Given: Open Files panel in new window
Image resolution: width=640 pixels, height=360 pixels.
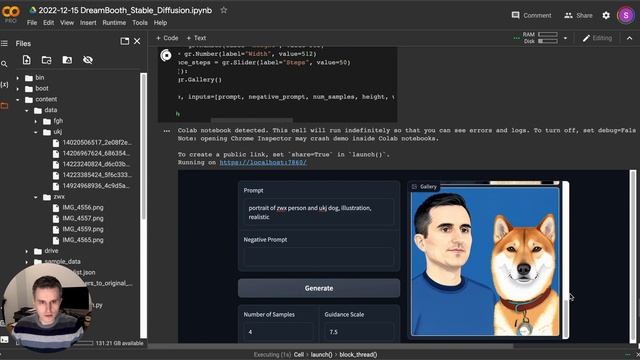Looking at the screenshot, I should click(x=124, y=41).
